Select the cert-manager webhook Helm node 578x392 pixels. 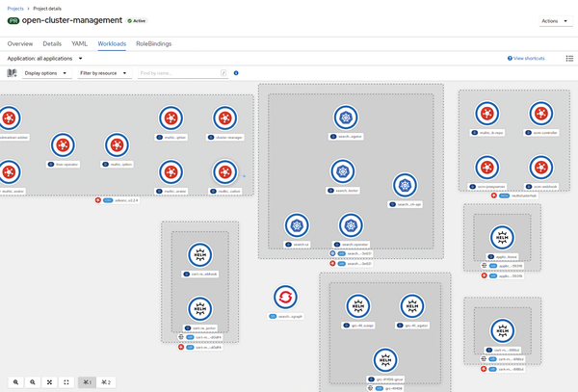point(199,255)
